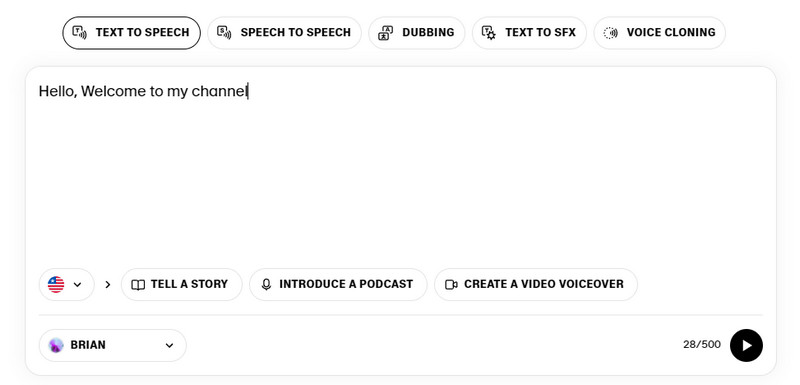
Task: Expand the language dropdown chevron
Action: coord(78,285)
